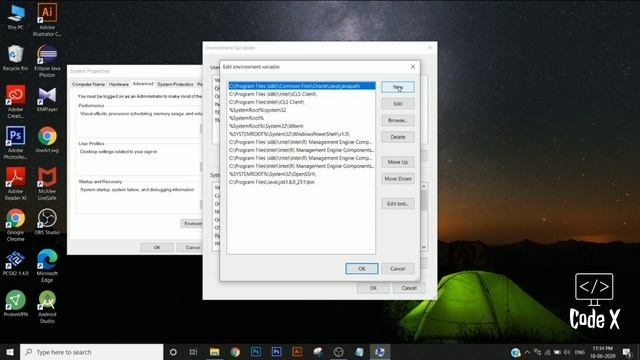Open the taskbar clock and date
Screen dimensions: 640x360
coord(603,352)
